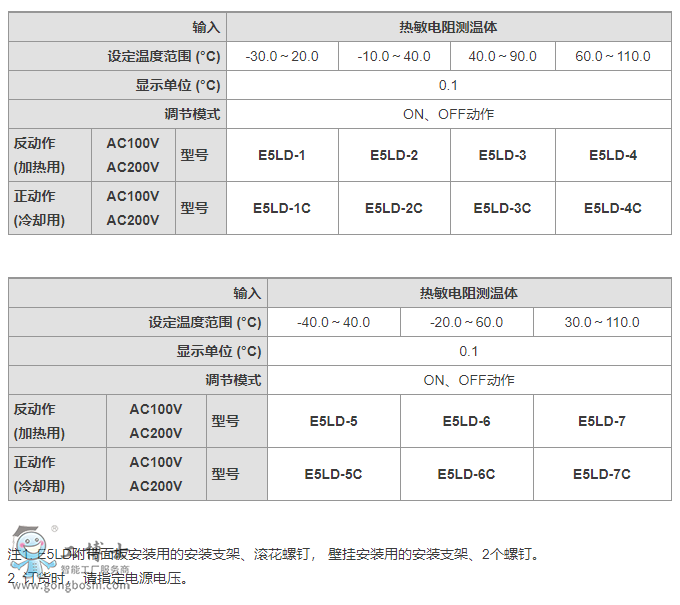Select the E5LD-1 model cell
The width and height of the screenshot is (680, 605).
282,155
